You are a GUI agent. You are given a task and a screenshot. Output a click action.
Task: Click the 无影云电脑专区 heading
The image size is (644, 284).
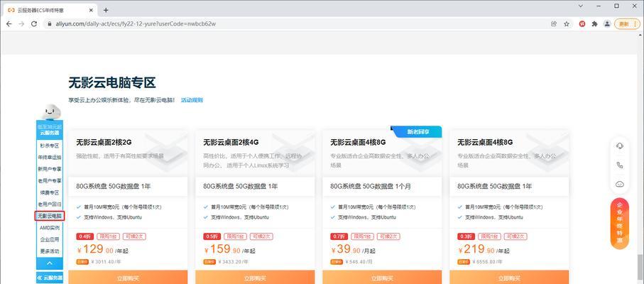click(x=112, y=83)
